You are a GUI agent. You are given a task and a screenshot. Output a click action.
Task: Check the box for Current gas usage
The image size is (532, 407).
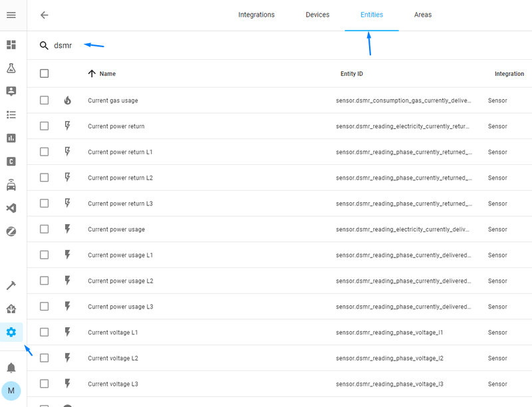pyautogui.click(x=44, y=100)
